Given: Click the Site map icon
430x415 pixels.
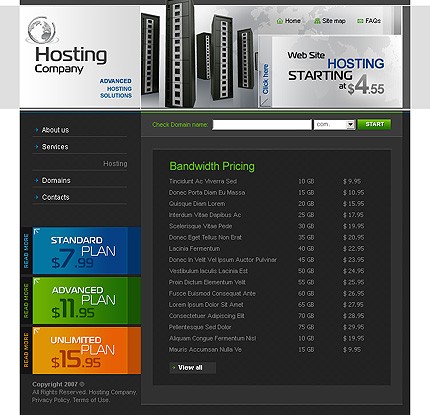Looking at the screenshot, I should point(317,21).
